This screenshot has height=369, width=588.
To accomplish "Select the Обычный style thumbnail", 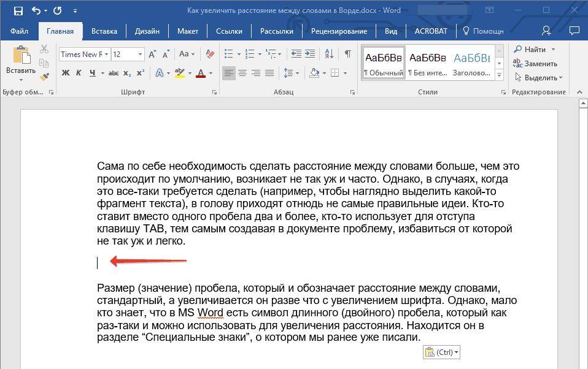I will tap(384, 63).
